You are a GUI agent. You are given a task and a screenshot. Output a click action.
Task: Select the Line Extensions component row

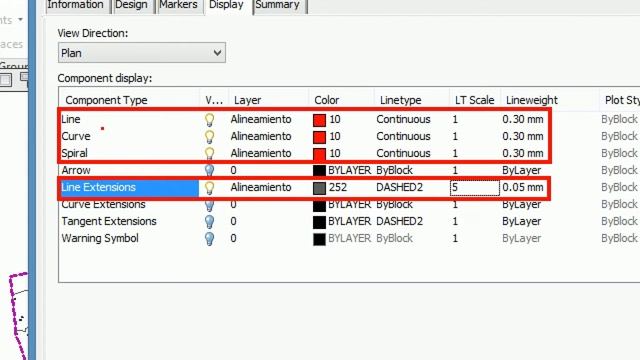pyautogui.click(x=98, y=187)
